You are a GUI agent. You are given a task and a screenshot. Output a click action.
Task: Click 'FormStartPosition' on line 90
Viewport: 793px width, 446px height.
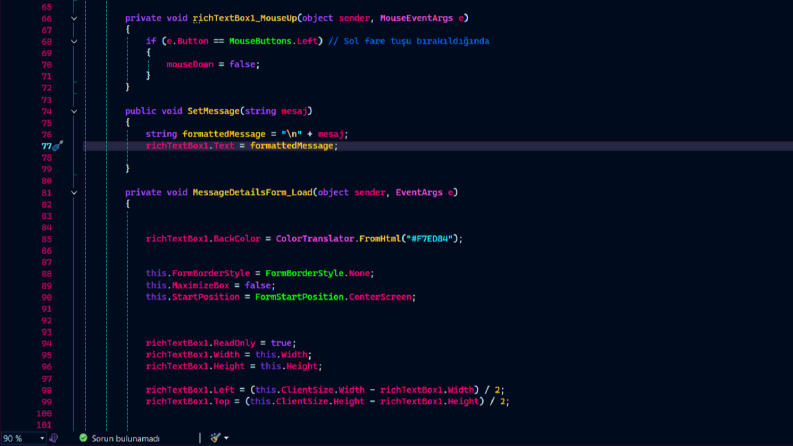pos(299,297)
